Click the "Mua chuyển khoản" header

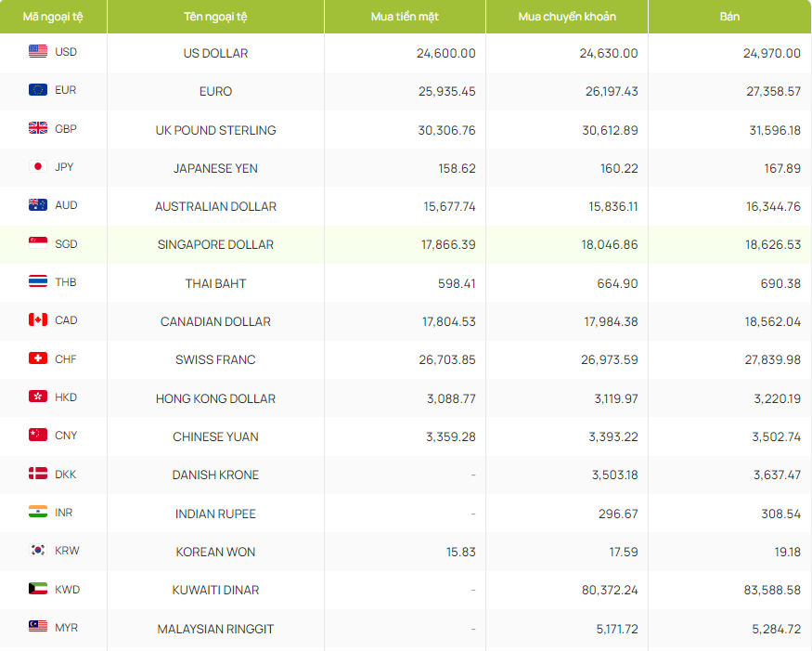566,17
